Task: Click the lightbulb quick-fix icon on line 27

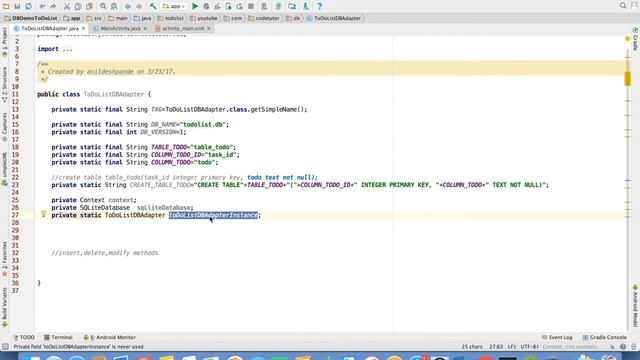Action: coord(43,214)
